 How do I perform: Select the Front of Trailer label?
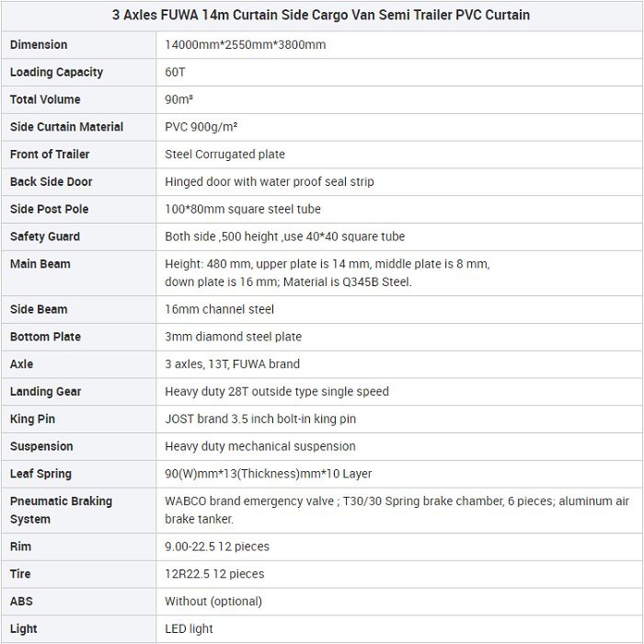50,154
